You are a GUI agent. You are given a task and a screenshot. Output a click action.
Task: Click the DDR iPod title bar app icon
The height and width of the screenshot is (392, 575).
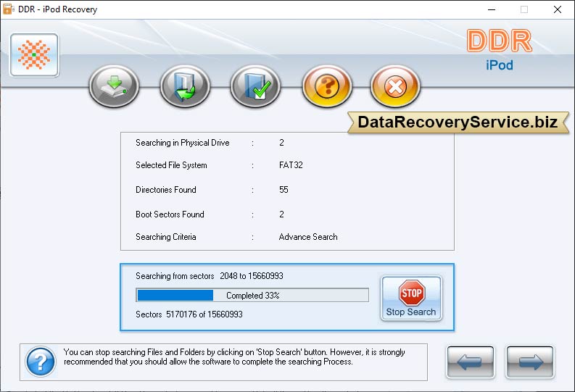pos(8,9)
